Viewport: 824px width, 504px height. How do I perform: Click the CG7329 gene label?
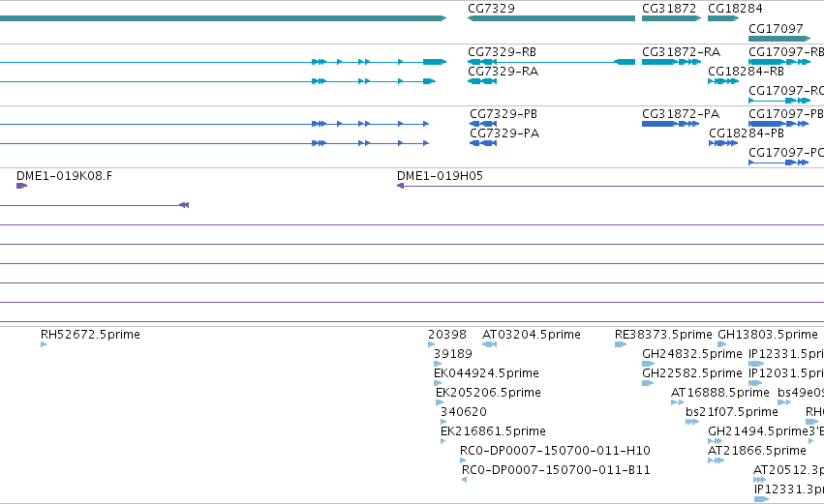[x=491, y=9]
